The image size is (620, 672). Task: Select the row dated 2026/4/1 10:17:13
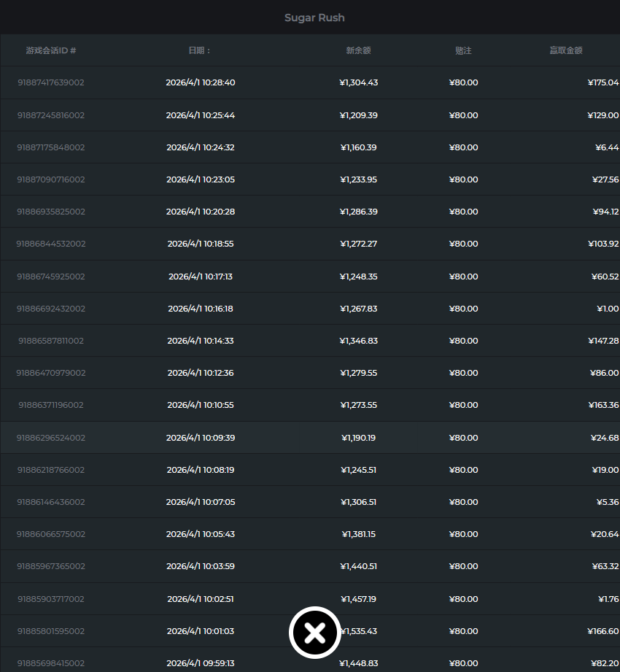point(201,277)
